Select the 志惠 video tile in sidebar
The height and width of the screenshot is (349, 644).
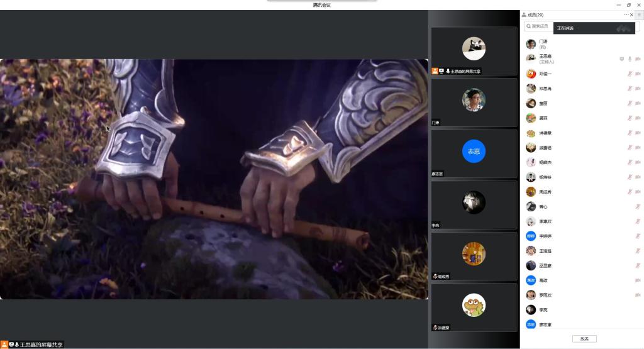(x=474, y=152)
